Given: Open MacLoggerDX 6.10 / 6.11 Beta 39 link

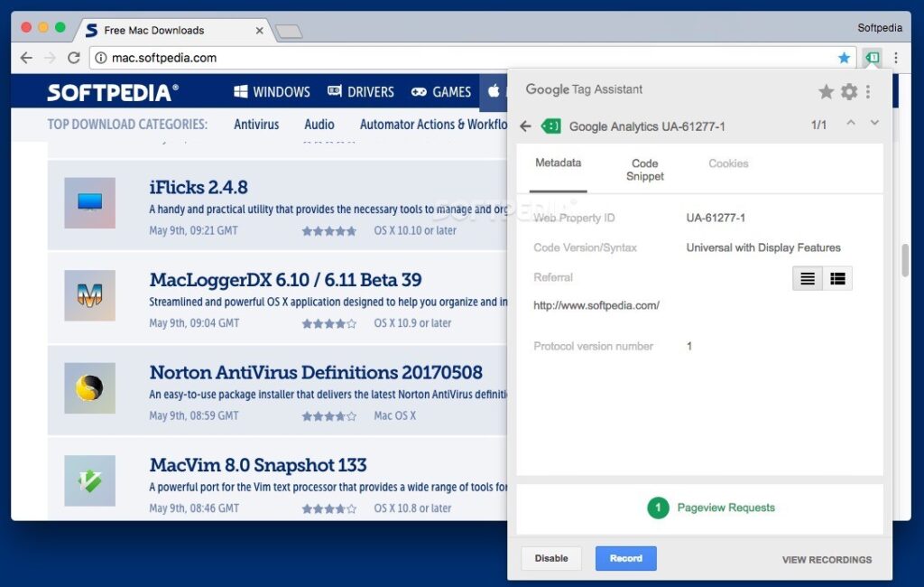Looking at the screenshot, I should point(286,280).
